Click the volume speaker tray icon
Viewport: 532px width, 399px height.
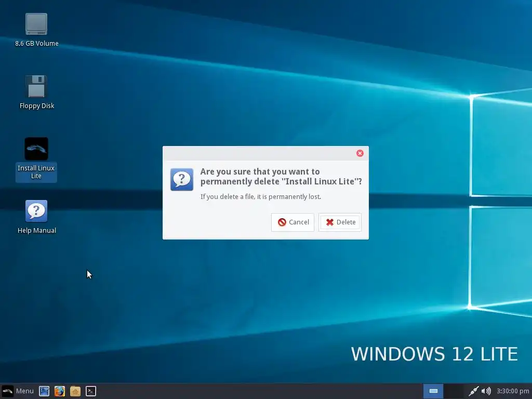point(486,391)
